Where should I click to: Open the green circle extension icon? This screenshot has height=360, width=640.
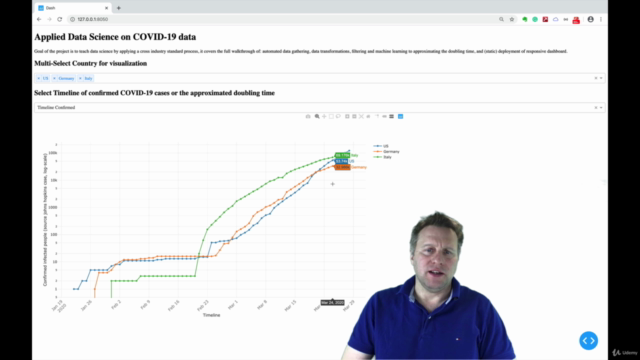pyautogui.click(x=535, y=19)
